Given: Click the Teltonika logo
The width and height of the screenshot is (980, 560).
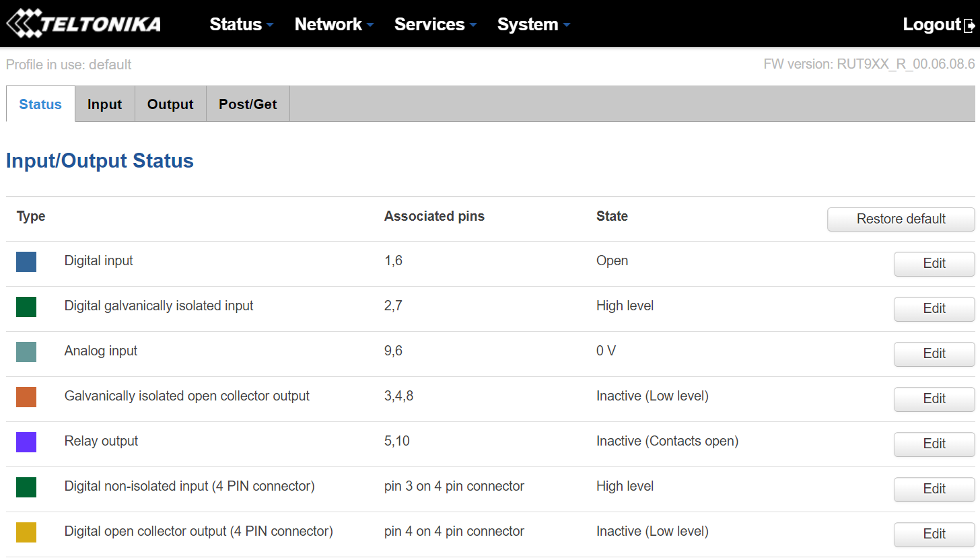Looking at the screenshot, I should coord(83,24).
